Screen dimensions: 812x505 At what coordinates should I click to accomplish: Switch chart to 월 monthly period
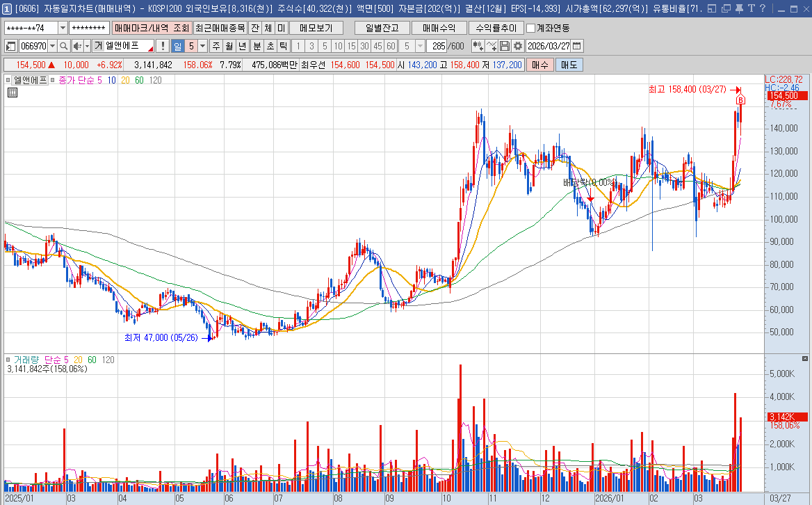229,46
